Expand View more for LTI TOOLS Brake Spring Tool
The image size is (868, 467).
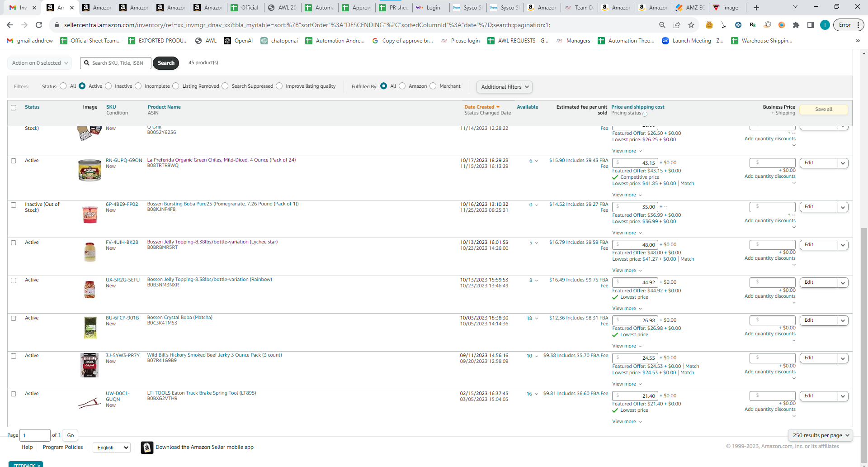point(627,422)
